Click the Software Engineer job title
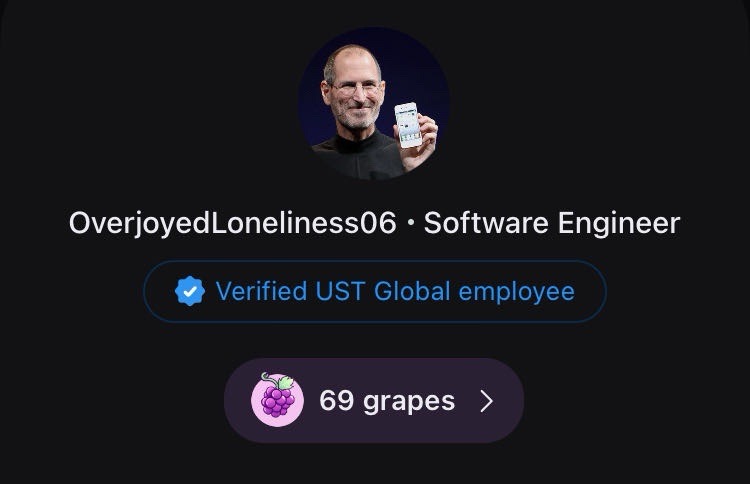750x484 pixels. [552, 223]
